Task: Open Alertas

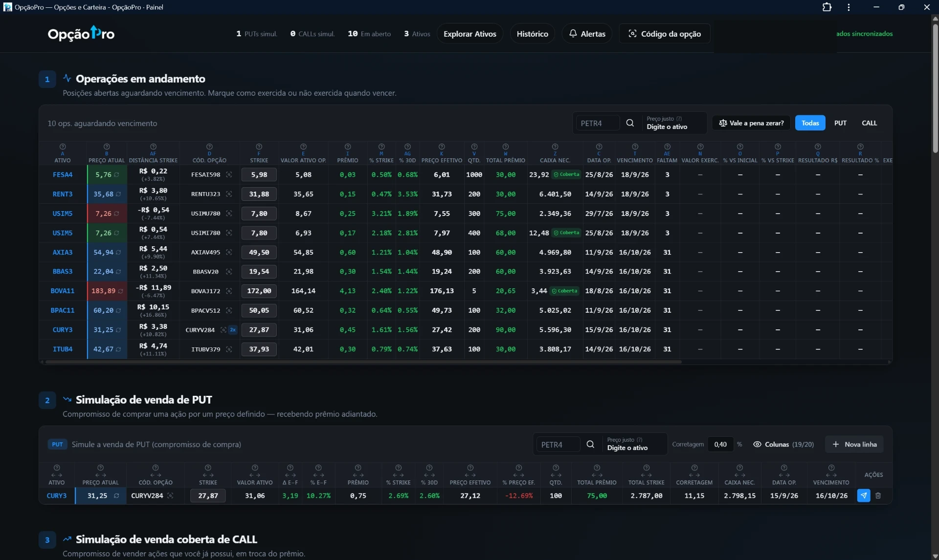Action: 587,34
